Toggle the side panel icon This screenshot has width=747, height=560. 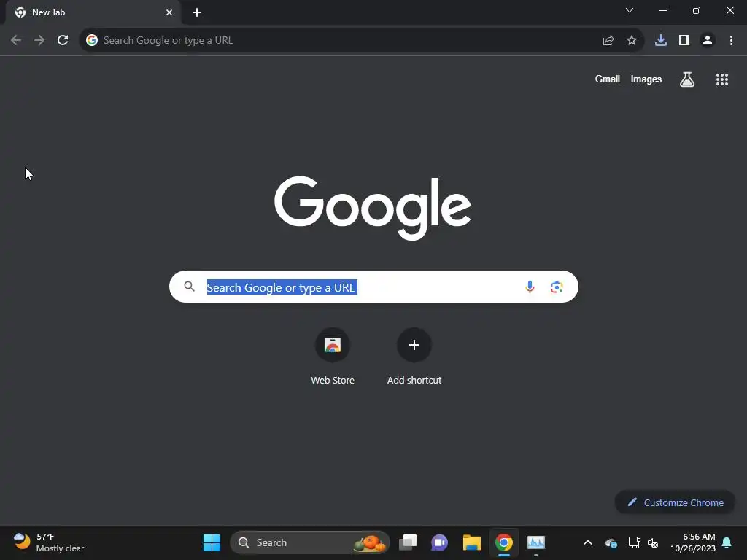point(684,41)
